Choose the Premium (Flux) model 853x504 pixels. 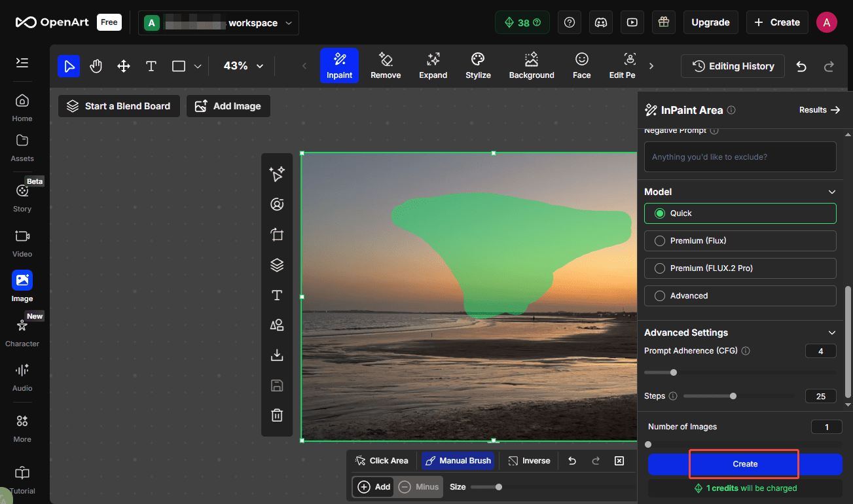pyautogui.click(x=660, y=240)
